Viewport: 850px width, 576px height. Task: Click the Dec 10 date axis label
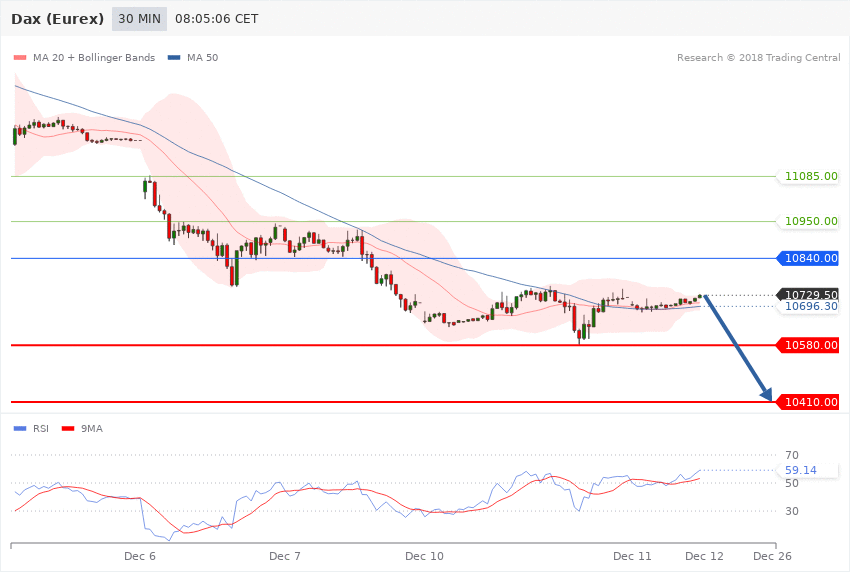click(x=424, y=556)
